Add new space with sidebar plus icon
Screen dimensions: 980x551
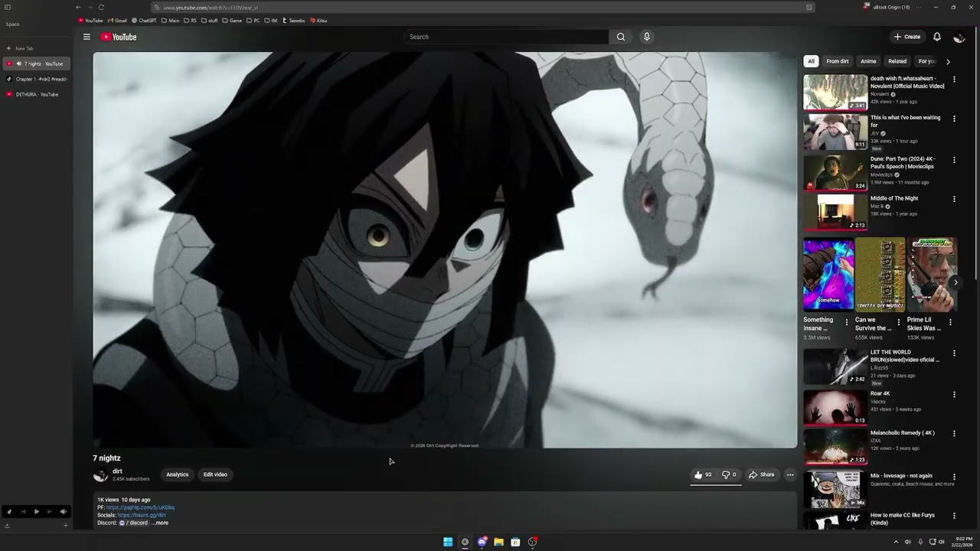[x=66, y=525]
